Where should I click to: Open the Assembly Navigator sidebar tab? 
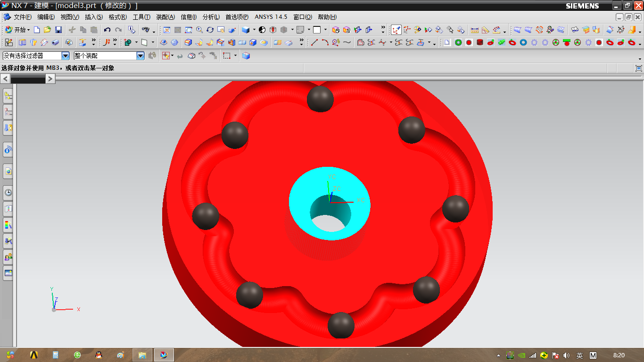tap(8, 96)
